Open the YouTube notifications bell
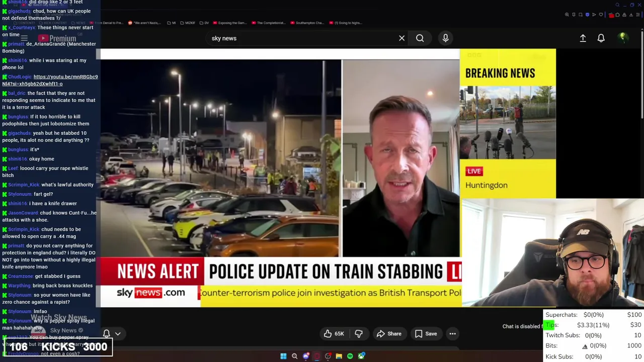The height and width of the screenshot is (362, 644). tap(601, 38)
